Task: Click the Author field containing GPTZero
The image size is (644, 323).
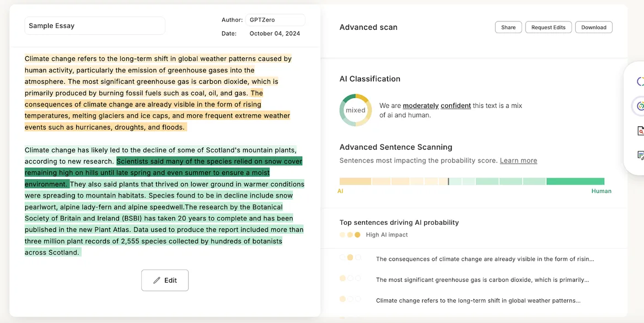Action: click(275, 20)
